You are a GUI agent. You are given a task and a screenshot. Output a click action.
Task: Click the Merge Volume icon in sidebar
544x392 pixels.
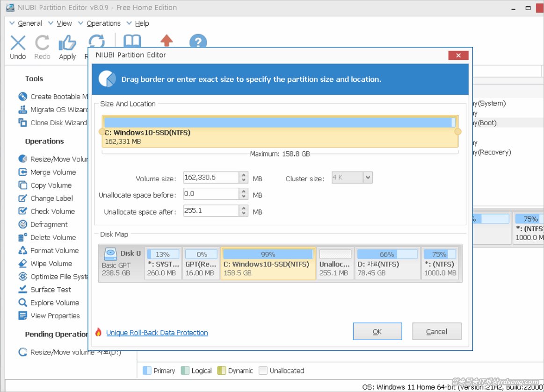(x=22, y=172)
